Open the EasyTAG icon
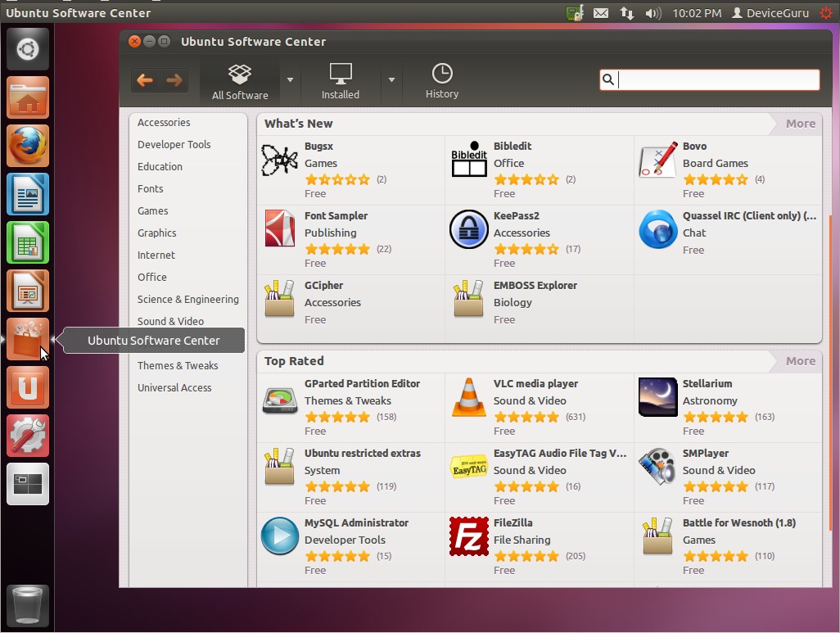Viewport: 840px width, 633px height. coord(469,466)
